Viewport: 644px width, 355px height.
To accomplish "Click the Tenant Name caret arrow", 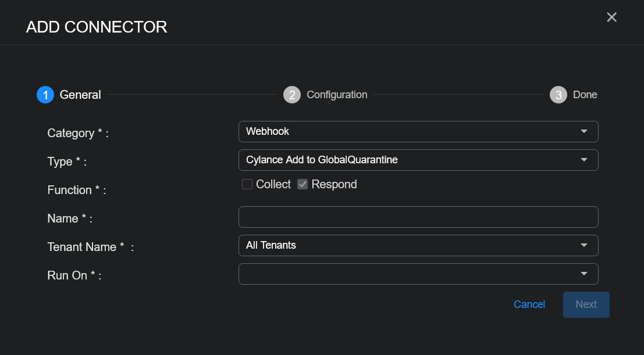I will coord(584,245).
